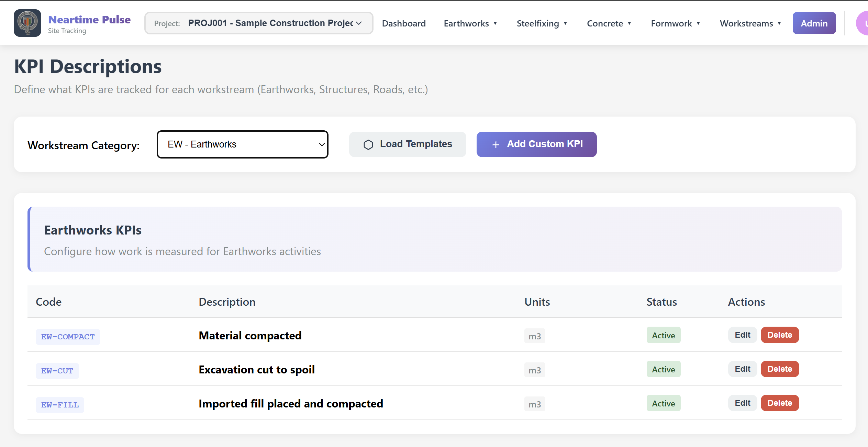This screenshot has width=868, height=447.
Task: Click the Admin color button
Action: tap(814, 23)
